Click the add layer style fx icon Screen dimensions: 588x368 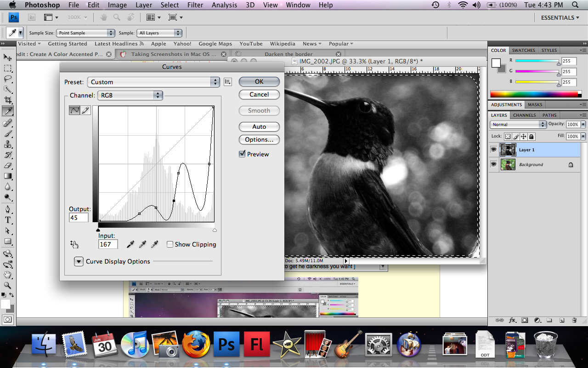point(512,320)
